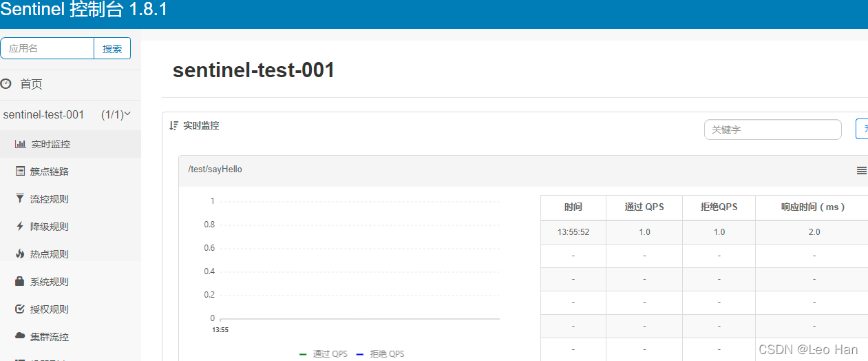Click the 时间 column header
Viewport: 868px width, 361px height.
click(573, 207)
